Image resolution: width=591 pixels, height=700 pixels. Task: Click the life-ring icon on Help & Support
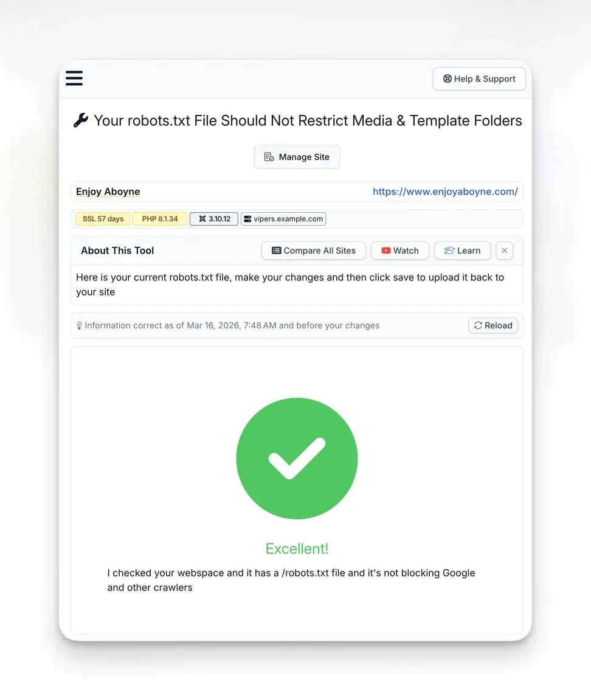tap(448, 78)
